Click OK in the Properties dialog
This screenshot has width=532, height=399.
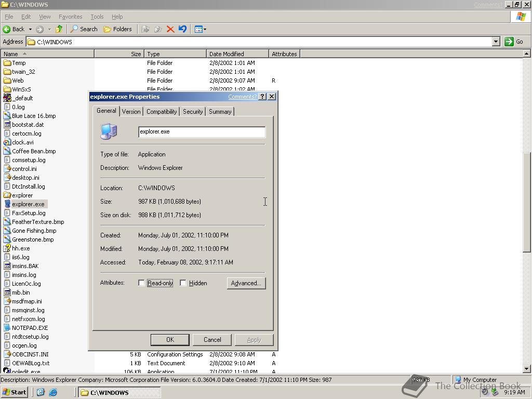coord(170,340)
